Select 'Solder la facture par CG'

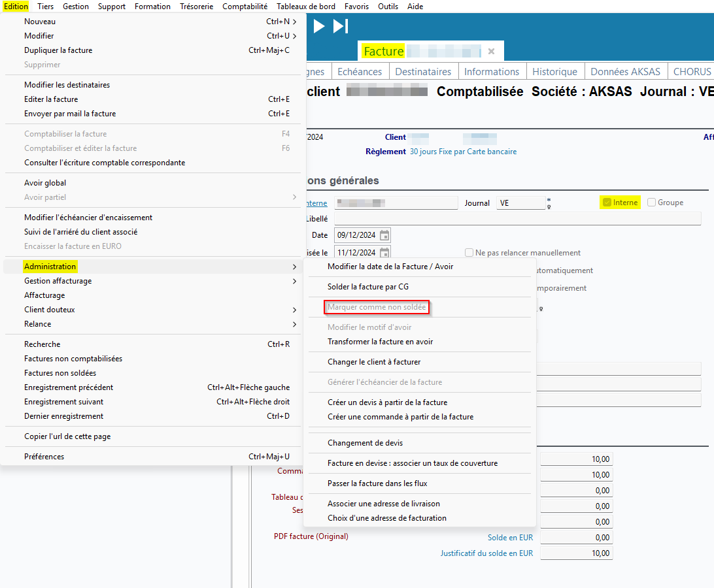(367, 287)
